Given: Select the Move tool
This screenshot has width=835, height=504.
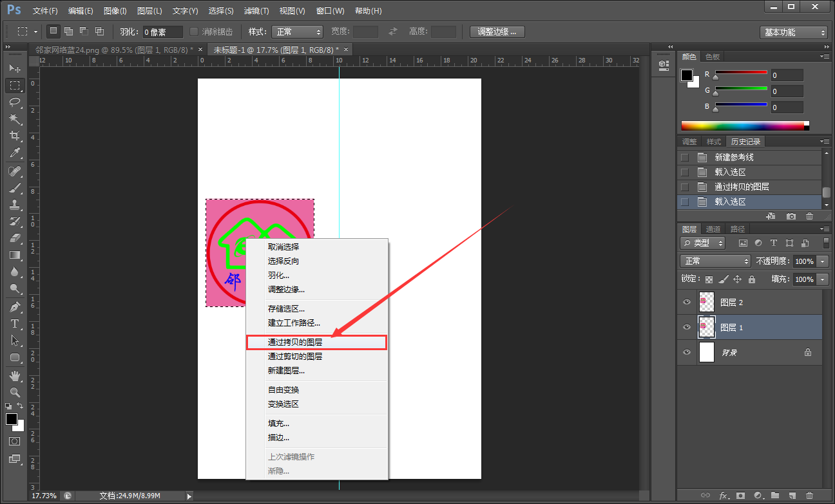Looking at the screenshot, I should (15, 68).
